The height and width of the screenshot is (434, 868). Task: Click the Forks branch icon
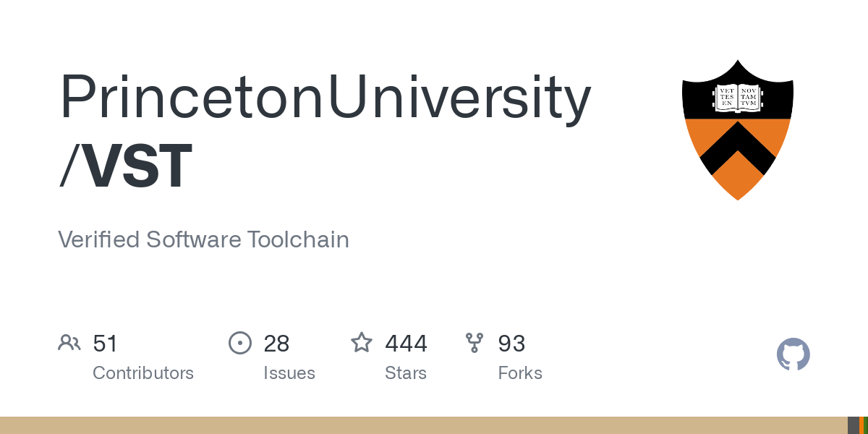pos(475,343)
